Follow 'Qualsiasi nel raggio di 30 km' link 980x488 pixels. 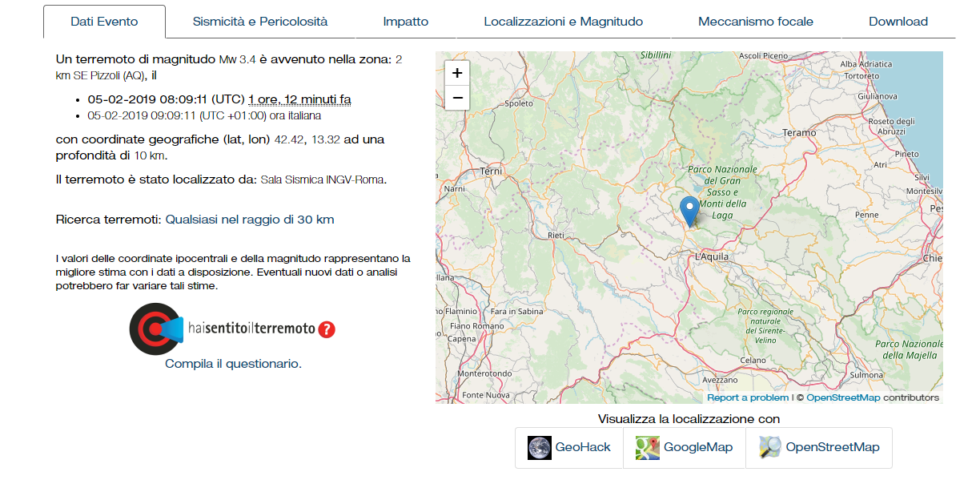[x=250, y=220]
